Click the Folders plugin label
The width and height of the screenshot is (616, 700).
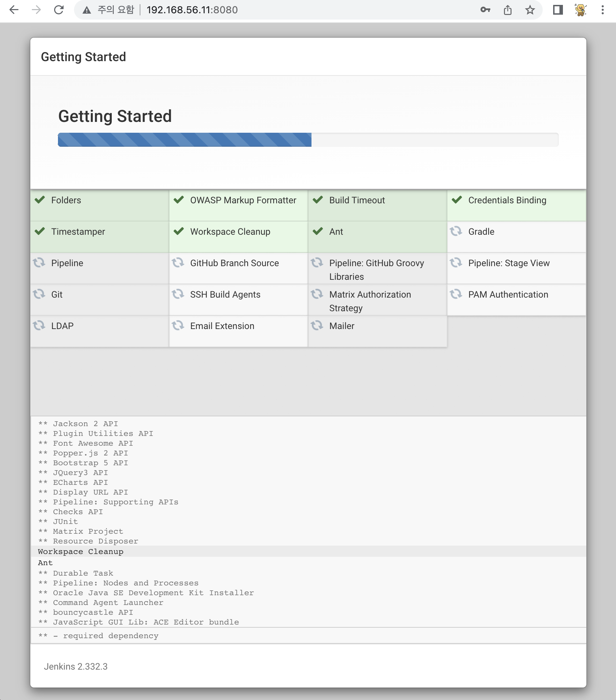66,200
